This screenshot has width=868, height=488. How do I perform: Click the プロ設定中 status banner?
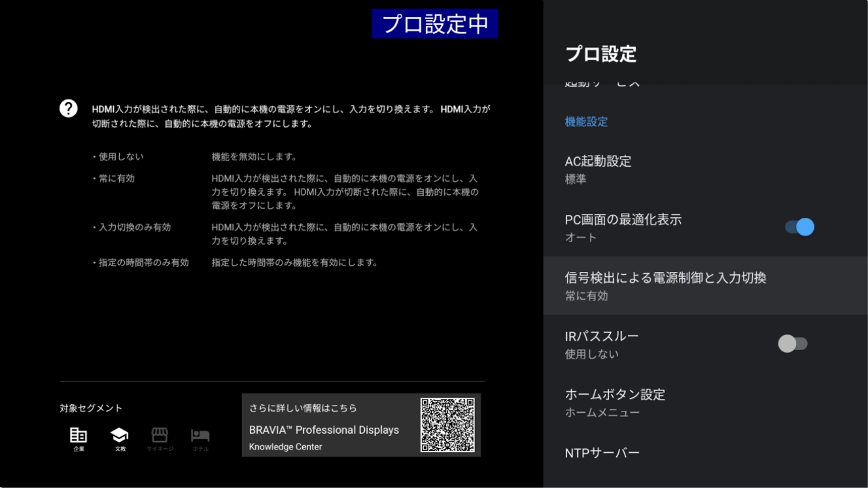435,24
